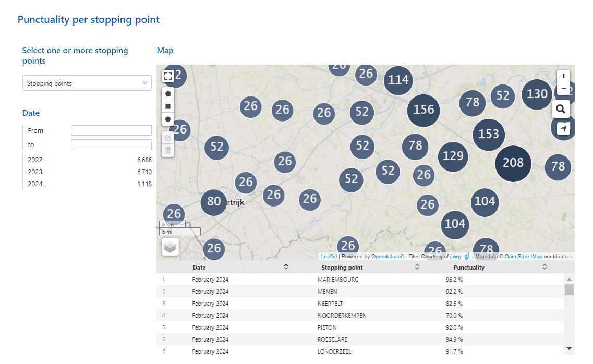This screenshot has height=364, width=593.
Task: Click the delete layers trash icon
Action: pos(168,151)
